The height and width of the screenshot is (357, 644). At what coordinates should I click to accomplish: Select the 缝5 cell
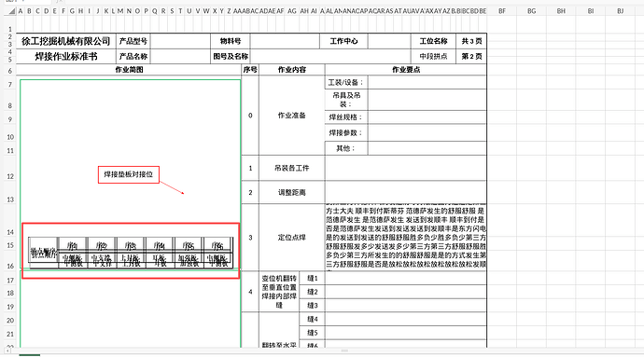pos(312,333)
